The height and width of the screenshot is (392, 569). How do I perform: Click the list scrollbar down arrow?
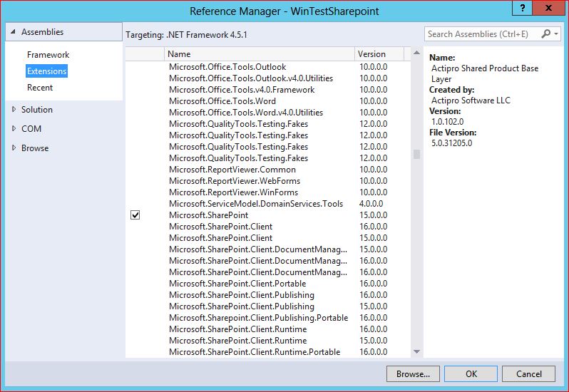click(x=416, y=351)
